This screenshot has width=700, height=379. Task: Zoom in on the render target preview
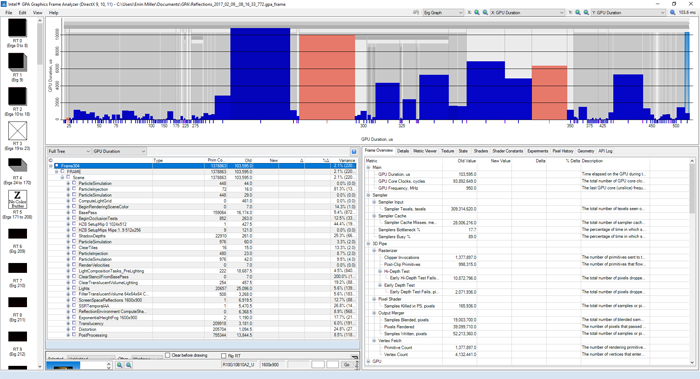120,365
